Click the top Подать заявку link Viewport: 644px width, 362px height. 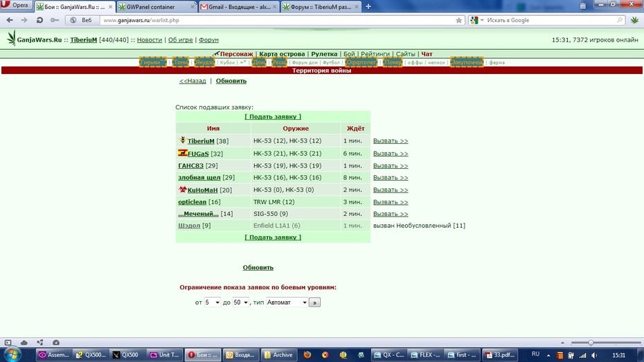point(273,116)
